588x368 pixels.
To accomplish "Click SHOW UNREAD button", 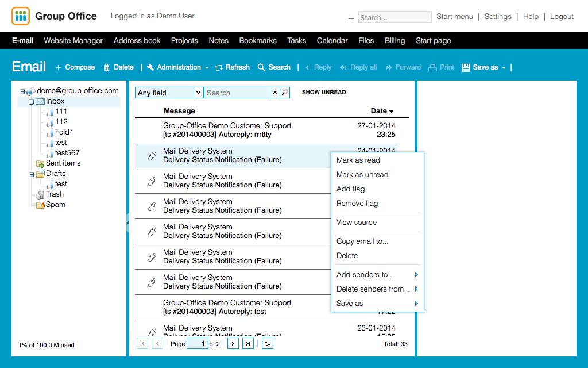I will [x=324, y=93].
